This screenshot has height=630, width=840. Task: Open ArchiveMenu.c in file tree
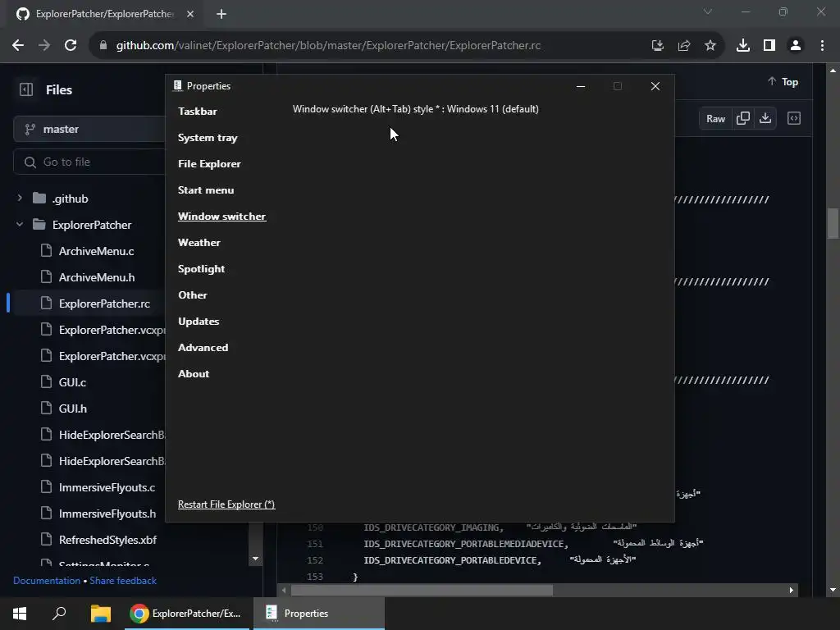[97, 251]
